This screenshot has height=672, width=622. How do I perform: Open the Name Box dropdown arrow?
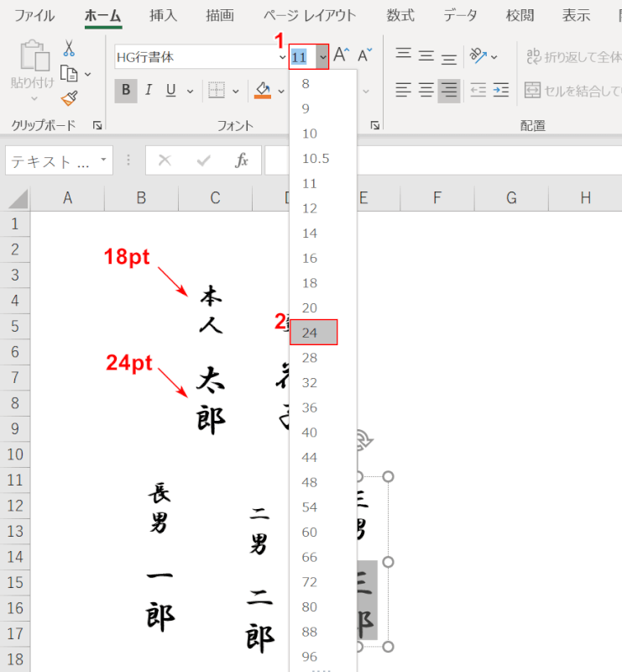[x=103, y=160]
